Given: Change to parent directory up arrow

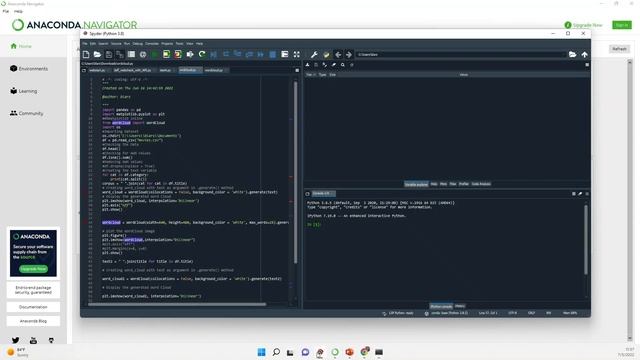Looking at the screenshot, I should (584, 54).
